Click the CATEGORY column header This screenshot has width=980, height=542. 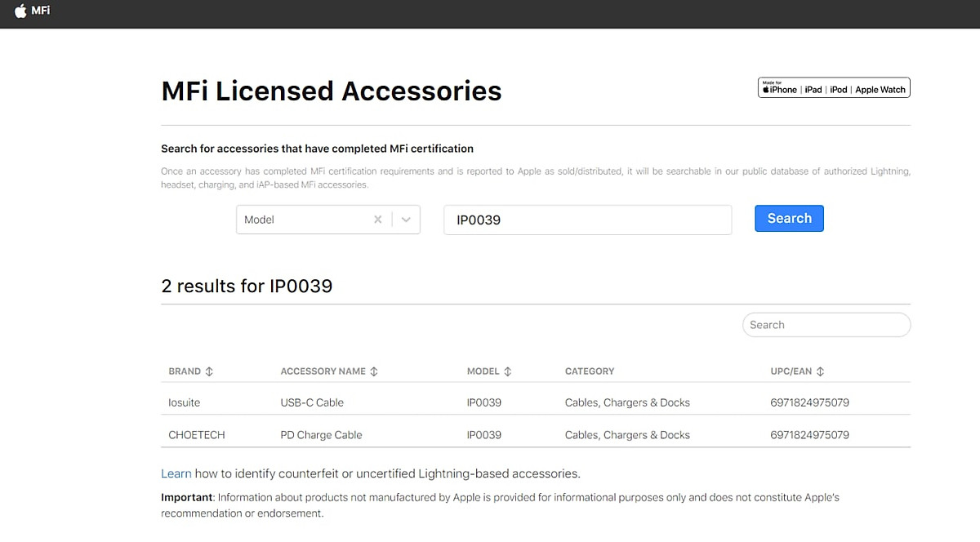coord(590,371)
